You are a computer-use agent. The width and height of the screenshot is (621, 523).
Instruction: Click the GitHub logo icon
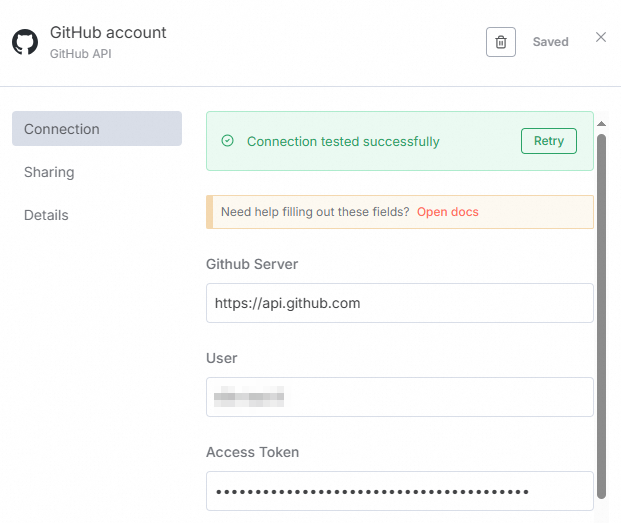pos(25,42)
